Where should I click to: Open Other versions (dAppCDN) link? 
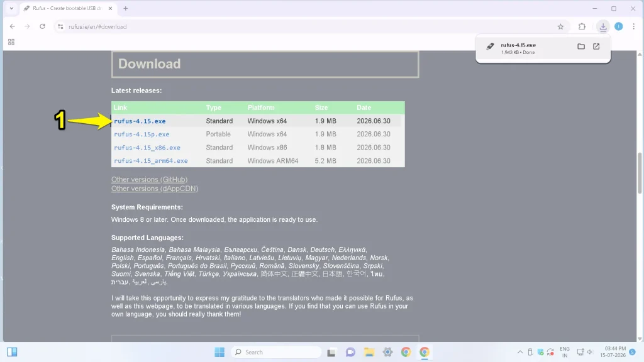point(155,189)
